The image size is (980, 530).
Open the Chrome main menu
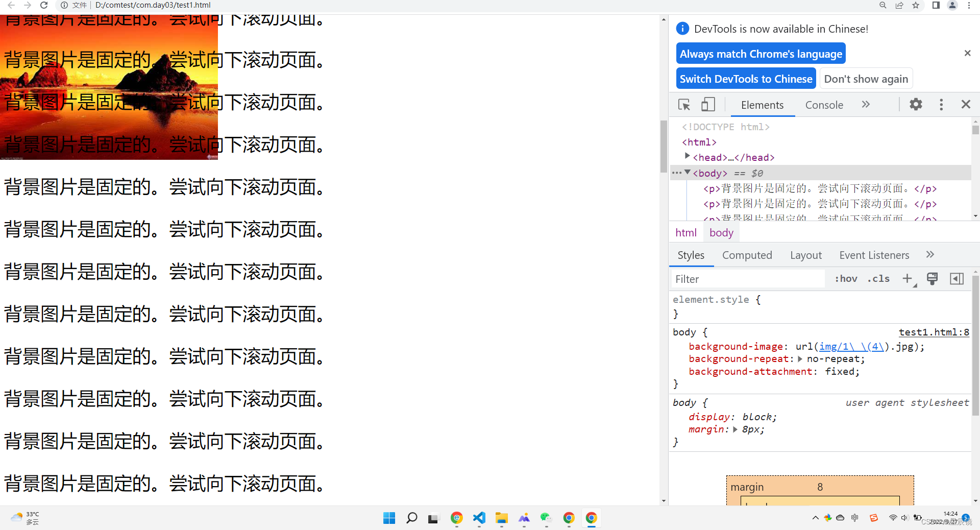[x=969, y=5]
